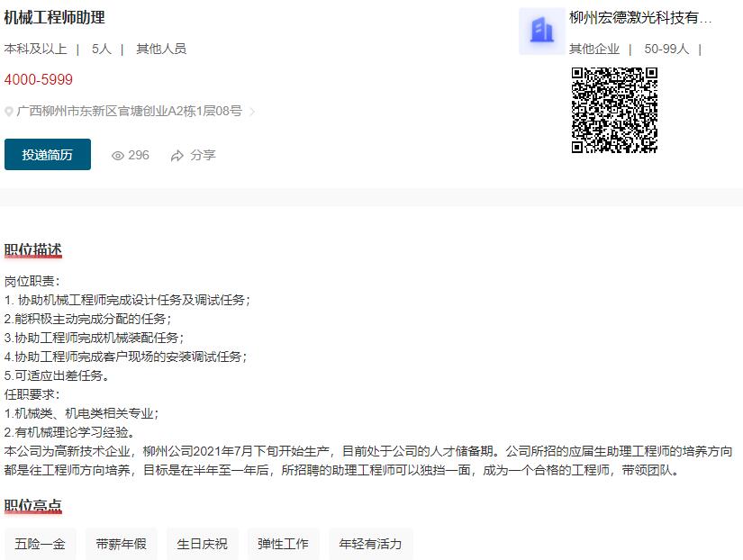This screenshot has height=560, width=743.
Task: Click the 50-99人 company size label
Action: pos(666,49)
